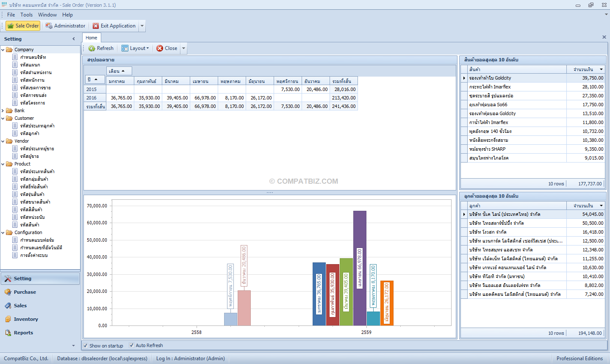Open the Window menu

pos(47,15)
